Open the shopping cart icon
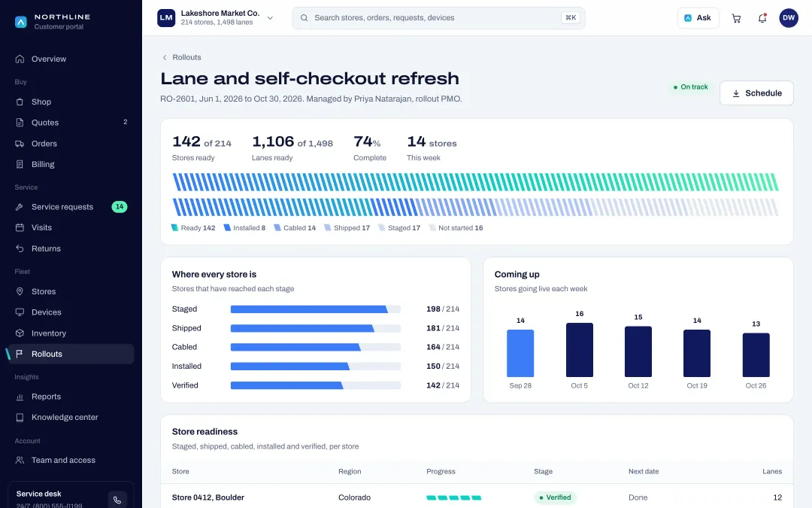 736,18
